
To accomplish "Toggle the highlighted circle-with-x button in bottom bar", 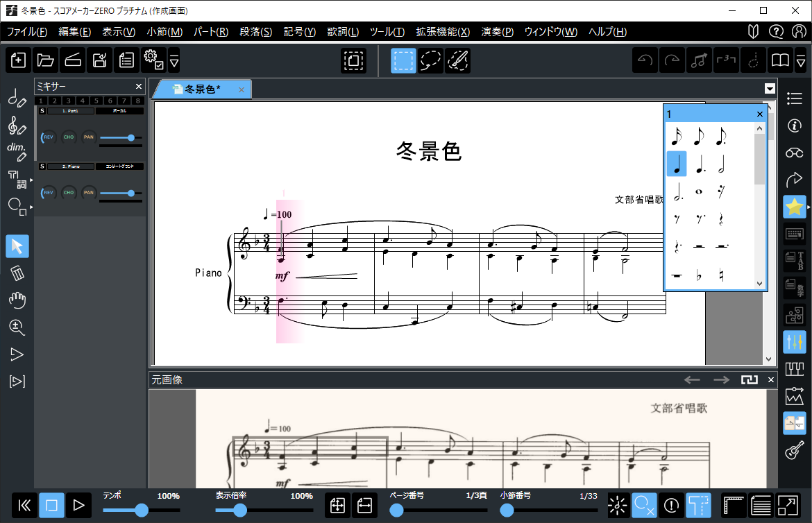I will coord(644,505).
